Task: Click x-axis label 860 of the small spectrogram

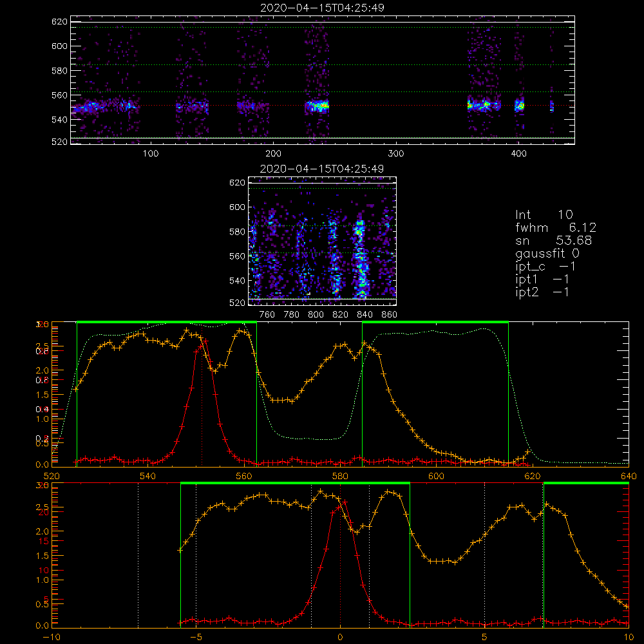Action: tap(390, 315)
